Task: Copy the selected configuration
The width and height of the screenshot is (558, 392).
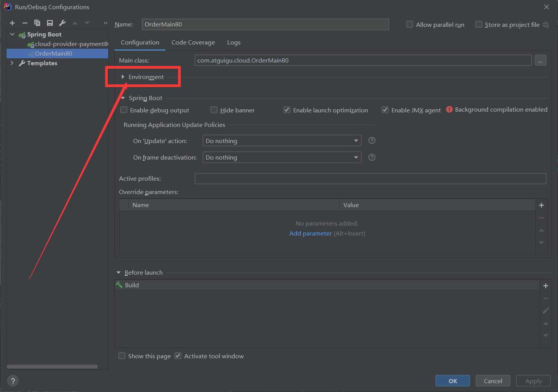Action: click(x=37, y=23)
